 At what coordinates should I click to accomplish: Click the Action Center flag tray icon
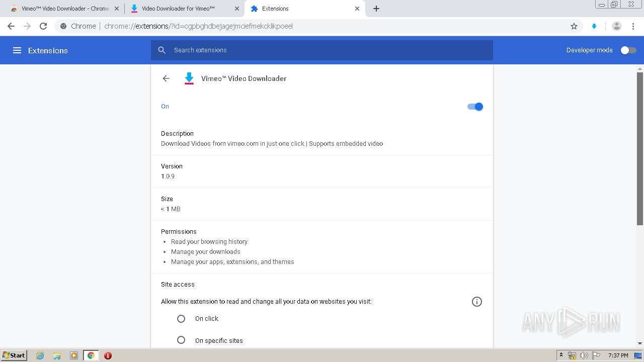click(x=596, y=355)
